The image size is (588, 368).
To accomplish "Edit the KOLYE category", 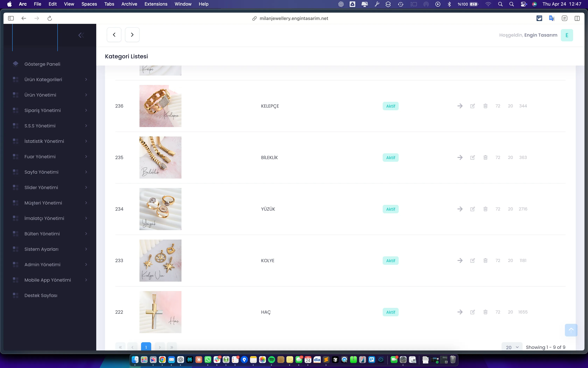I will tap(472, 260).
